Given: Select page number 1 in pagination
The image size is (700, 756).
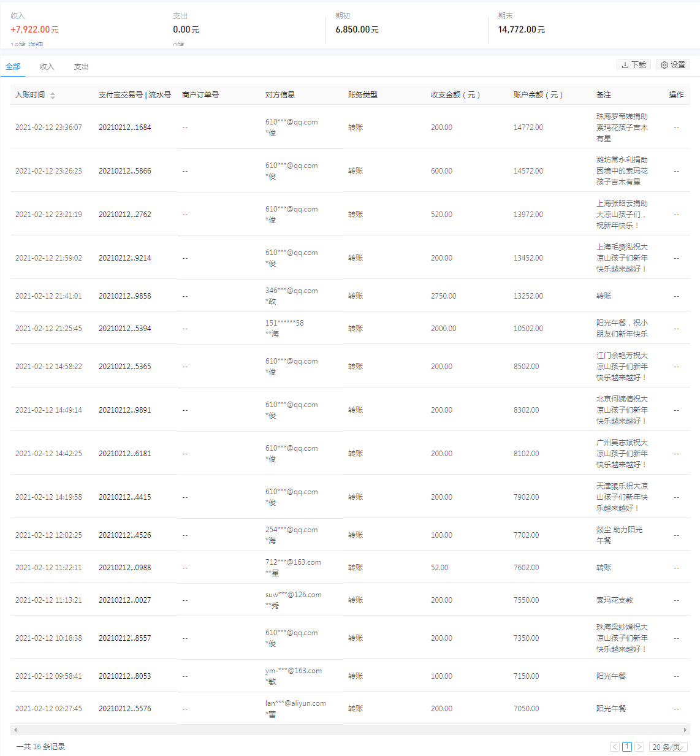Looking at the screenshot, I should pyautogui.click(x=627, y=747).
